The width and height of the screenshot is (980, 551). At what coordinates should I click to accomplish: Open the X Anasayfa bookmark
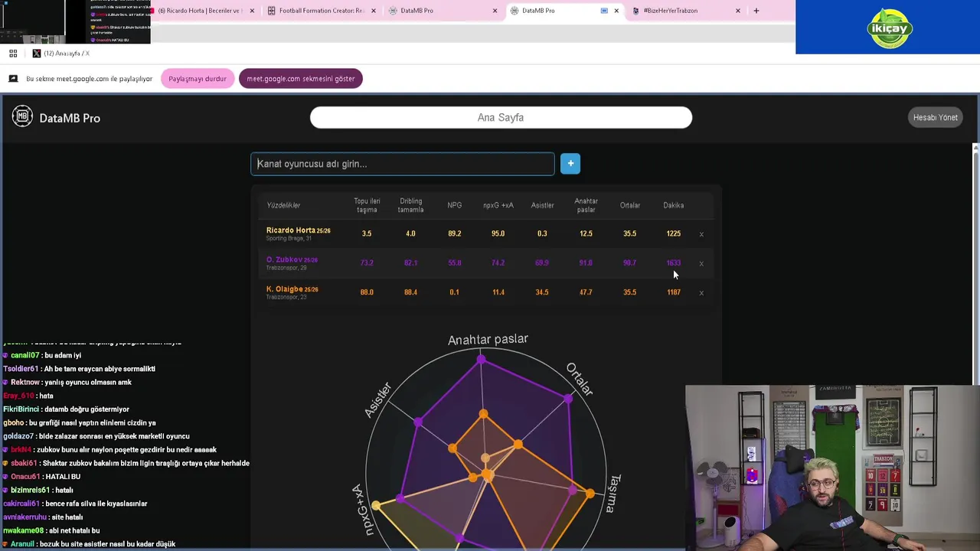pos(61,53)
